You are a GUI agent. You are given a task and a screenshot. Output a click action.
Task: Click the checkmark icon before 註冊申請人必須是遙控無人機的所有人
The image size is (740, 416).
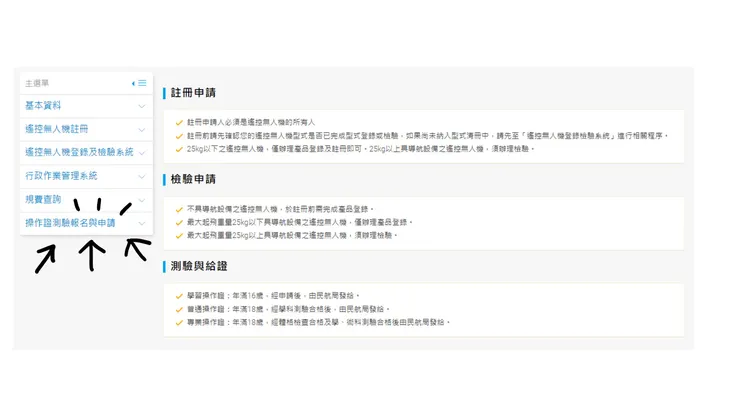point(179,123)
